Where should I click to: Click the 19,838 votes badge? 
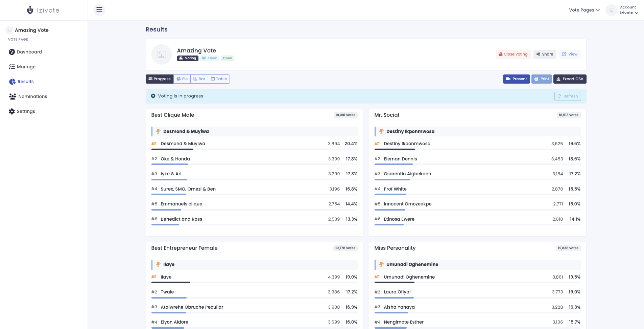click(x=568, y=248)
